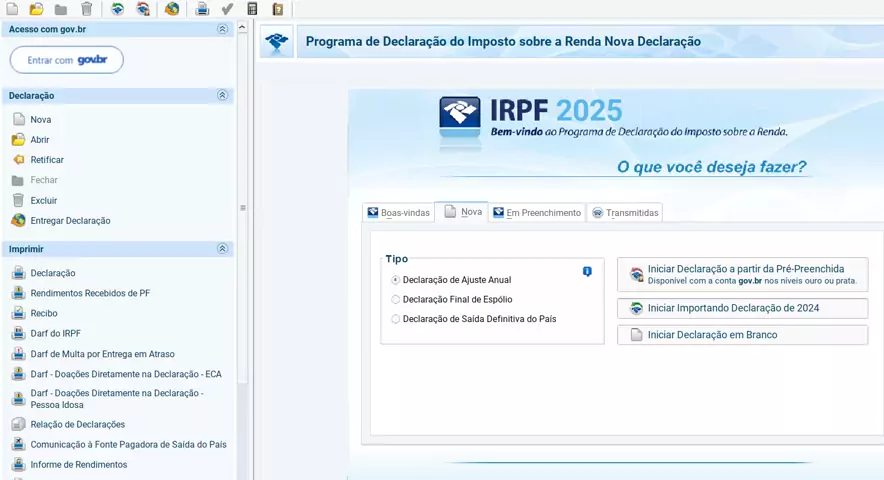Screen dimensions: 884x480
Task: Click the Receita Federal logo beside the title
Action: tap(276, 42)
